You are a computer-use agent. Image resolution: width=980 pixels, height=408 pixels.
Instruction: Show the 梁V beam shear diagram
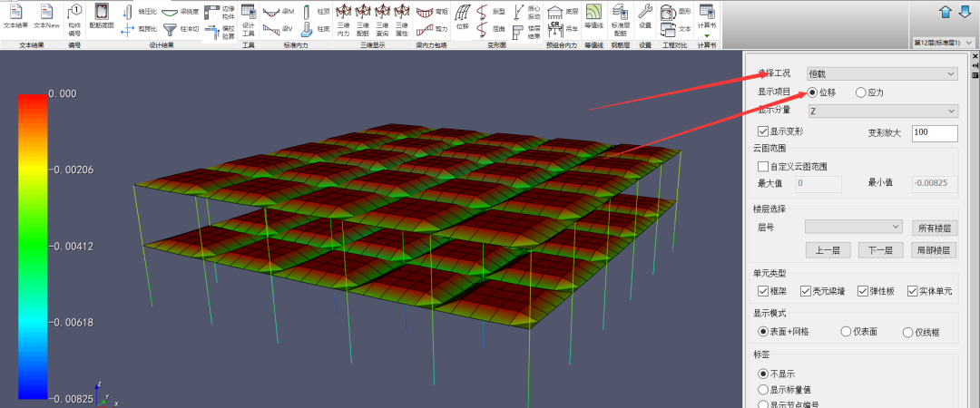[x=279, y=29]
